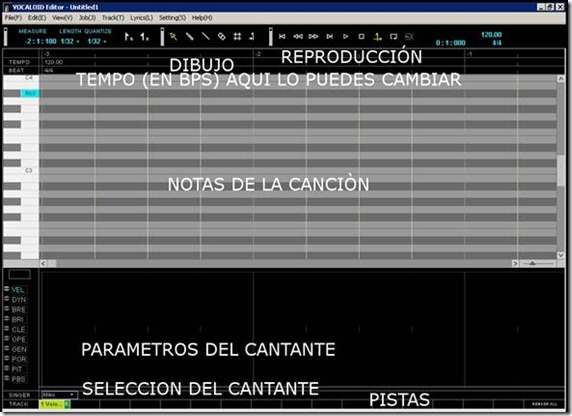Screen dimensions: 572x416
Task: Click the drag handle beside DYN
Action: click(x=7, y=299)
